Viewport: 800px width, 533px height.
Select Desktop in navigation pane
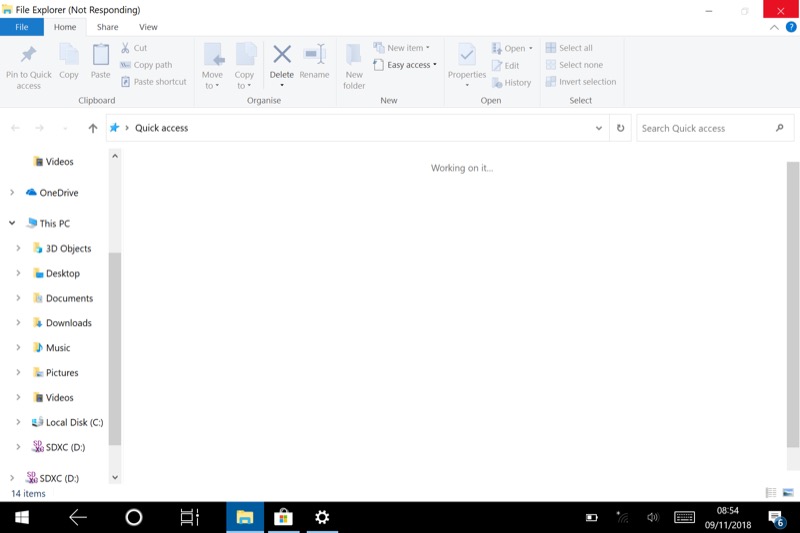coord(63,273)
